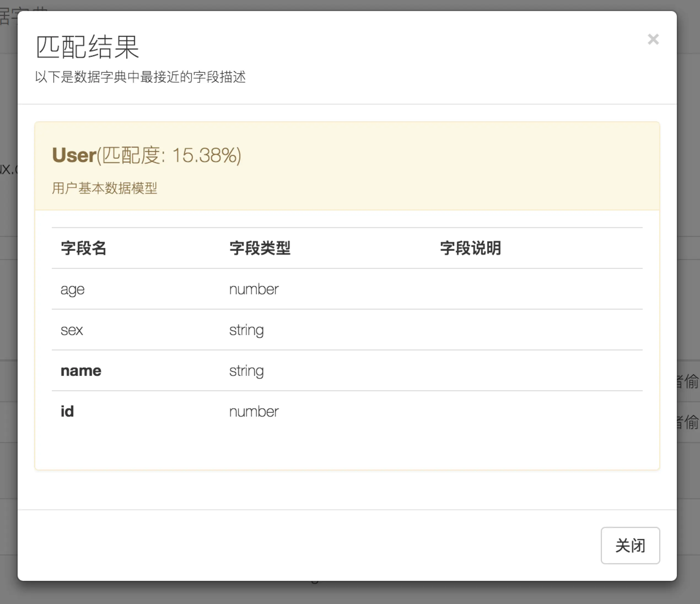Click the 字段说明 column header
Image resolution: width=700 pixels, height=604 pixels.
click(x=470, y=248)
